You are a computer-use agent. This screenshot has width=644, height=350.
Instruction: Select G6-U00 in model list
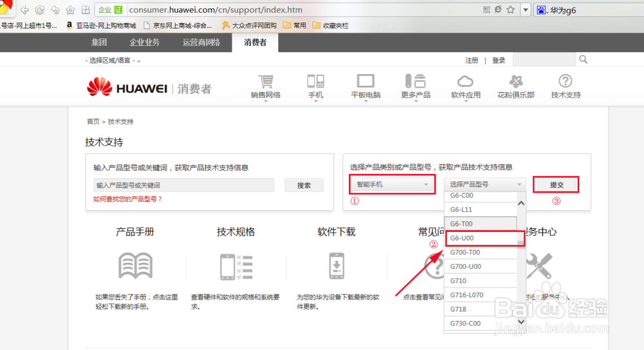coord(480,238)
